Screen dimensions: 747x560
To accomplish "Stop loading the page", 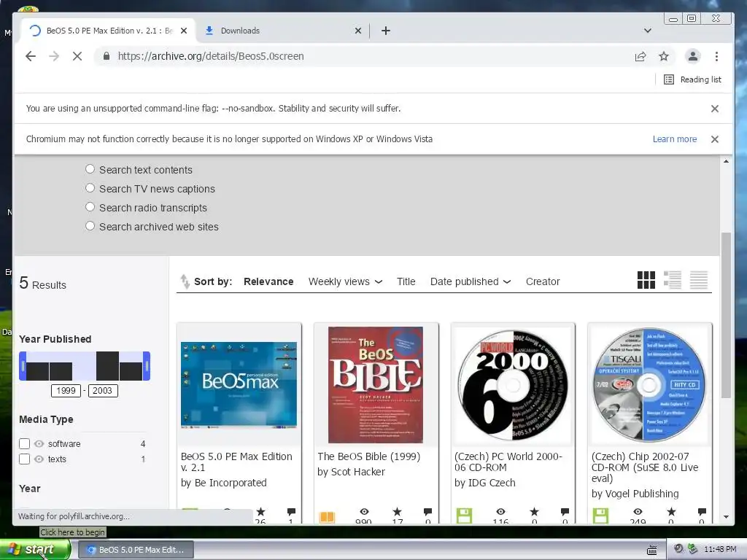I will coord(77,56).
